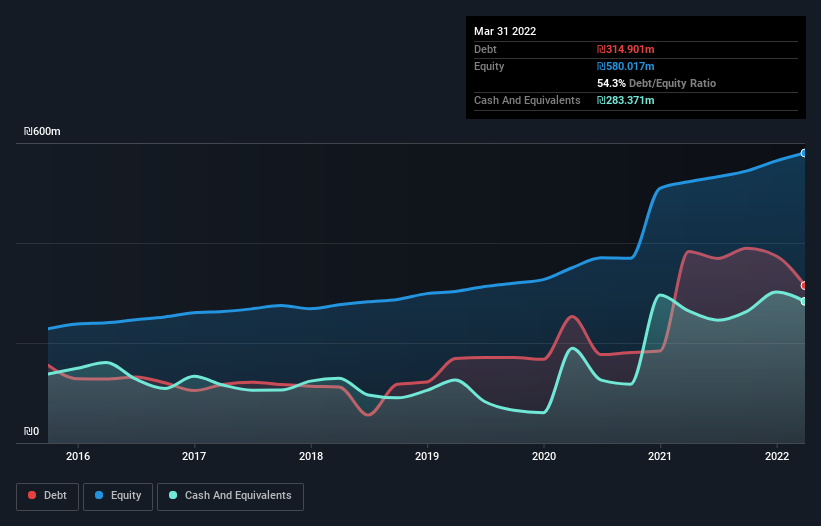Click the 2017 x-axis label
The width and height of the screenshot is (821, 526).
[194, 456]
